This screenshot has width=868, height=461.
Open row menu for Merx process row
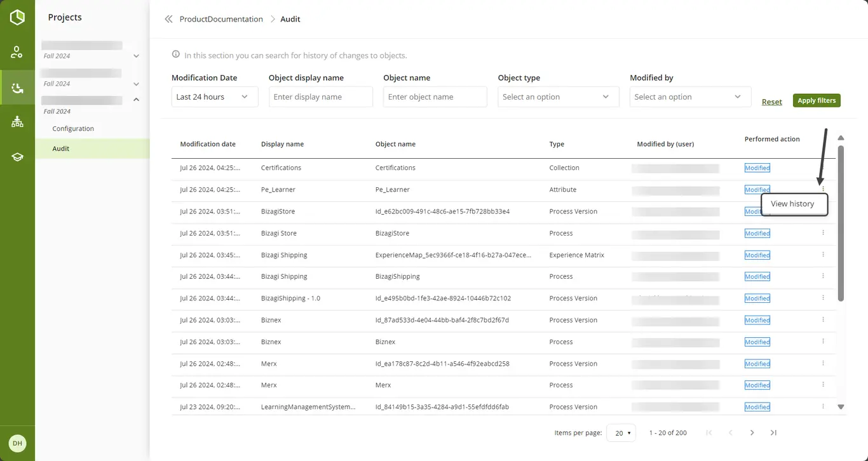[x=823, y=385]
